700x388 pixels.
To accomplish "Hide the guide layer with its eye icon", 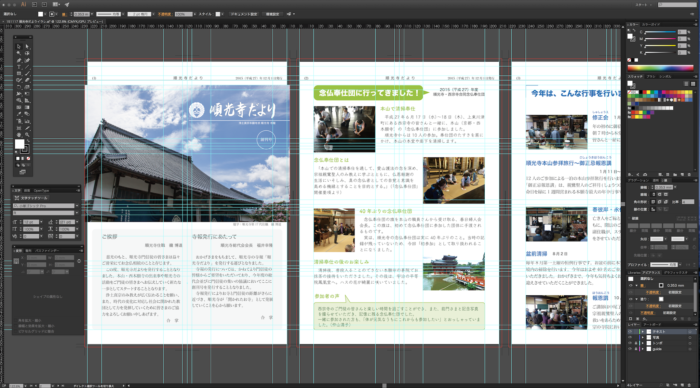I will point(630,349).
